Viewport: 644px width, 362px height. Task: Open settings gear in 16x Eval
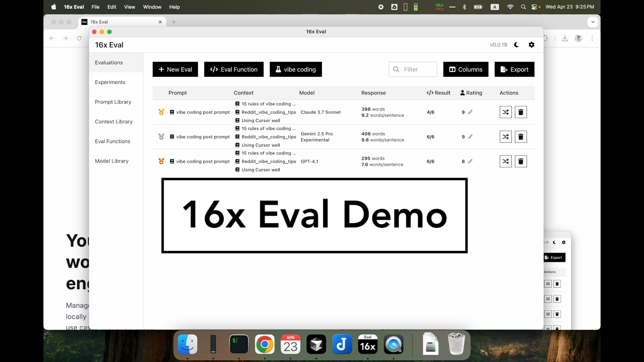[x=532, y=45]
